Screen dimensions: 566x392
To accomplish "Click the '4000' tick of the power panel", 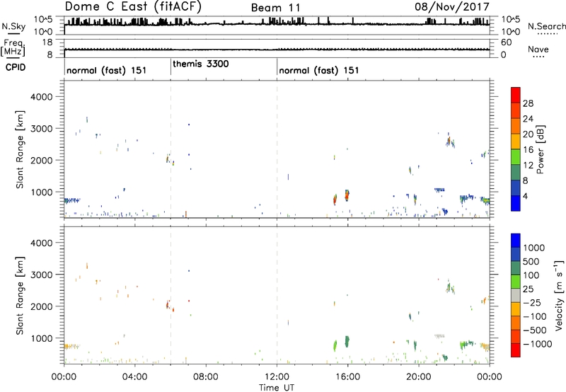I will click(42, 97).
